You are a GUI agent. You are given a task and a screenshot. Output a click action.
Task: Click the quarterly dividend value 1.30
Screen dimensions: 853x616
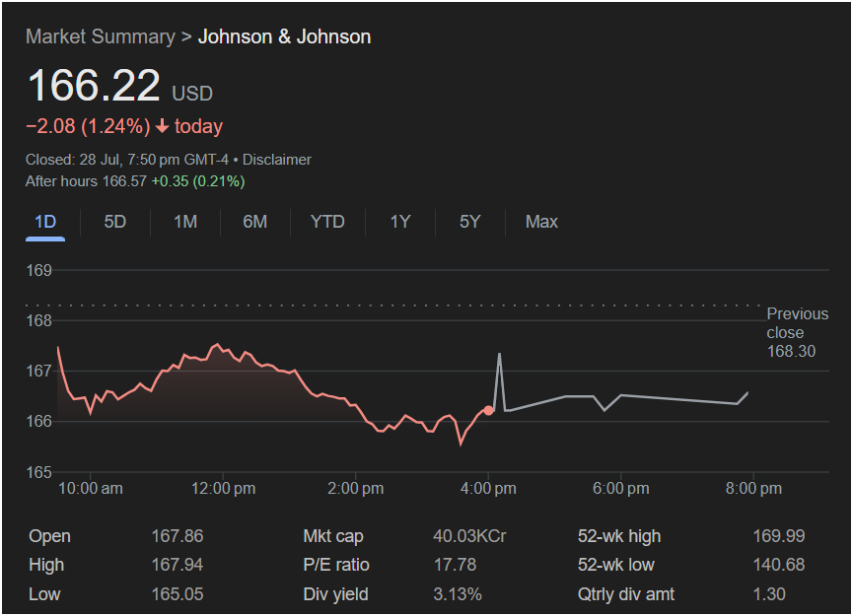point(769,594)
